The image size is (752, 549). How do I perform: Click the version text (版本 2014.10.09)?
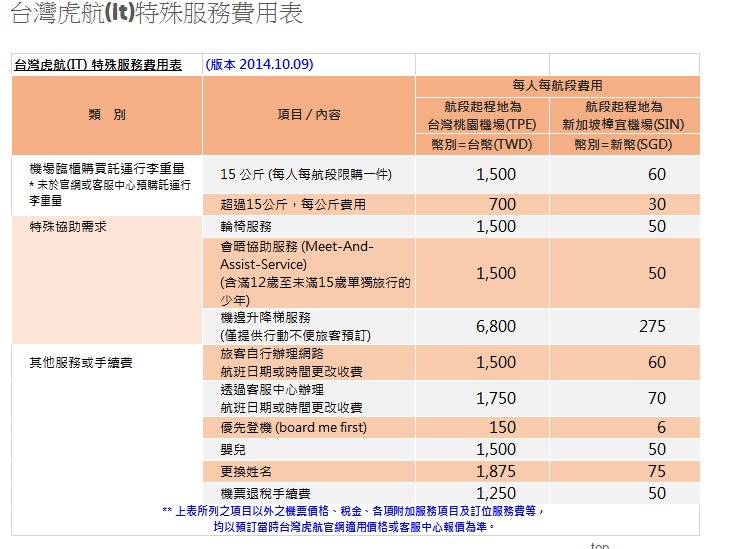point(259,64)
